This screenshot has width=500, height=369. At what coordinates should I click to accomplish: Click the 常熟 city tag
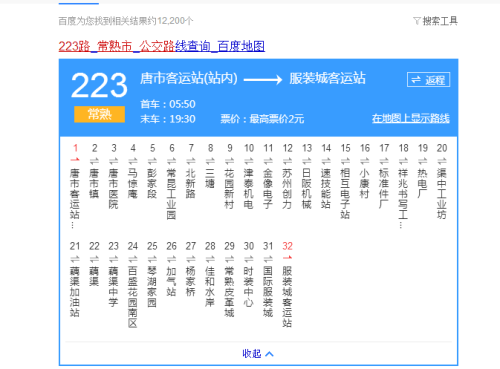[x=99, y=114]
